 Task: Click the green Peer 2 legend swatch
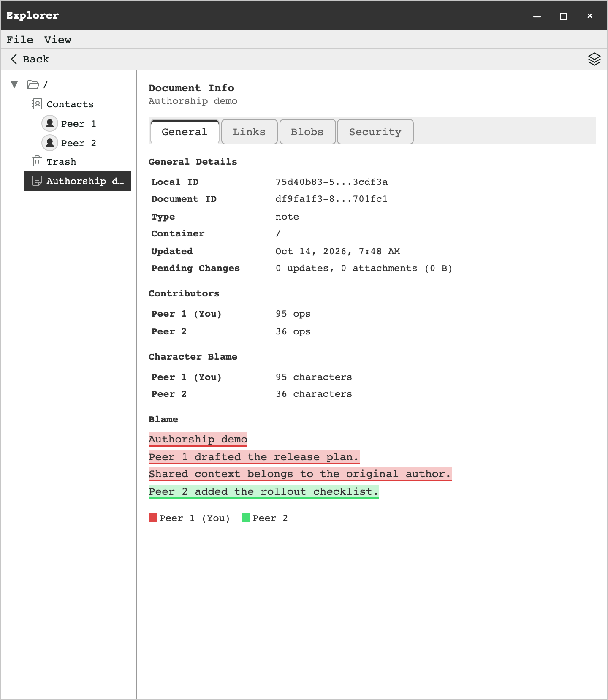(246, 518)
